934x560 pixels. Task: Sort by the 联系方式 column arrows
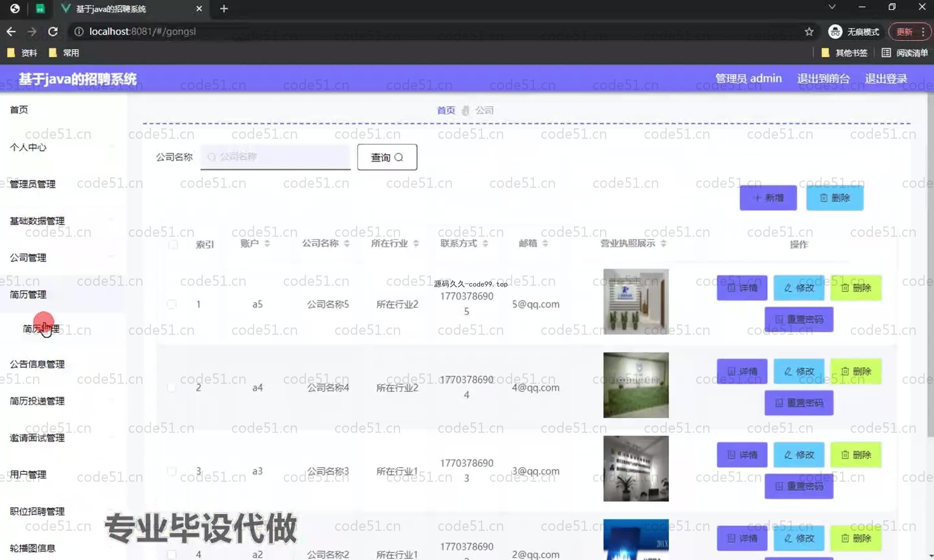(485, 243)
